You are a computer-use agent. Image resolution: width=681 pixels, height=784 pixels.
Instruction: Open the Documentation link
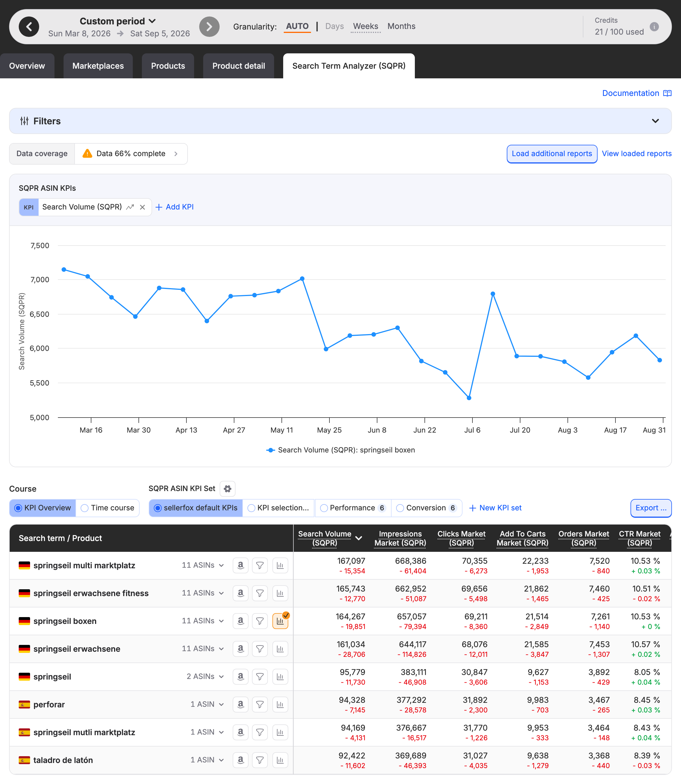(636, 93)
